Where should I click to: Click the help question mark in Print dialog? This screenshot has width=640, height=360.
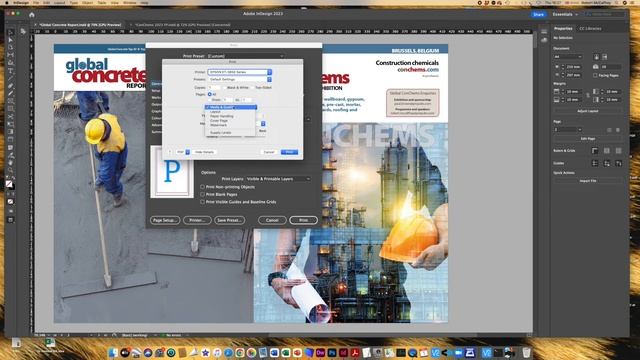(x=170, y=152)
